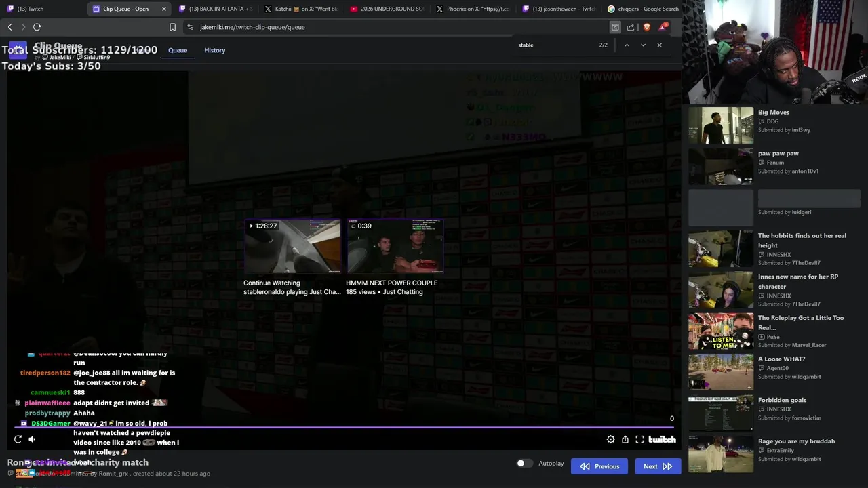Screen dimensions: 868x488
Task: Switch to the Phoenix on X tab
Action: [x=473, y=9]
